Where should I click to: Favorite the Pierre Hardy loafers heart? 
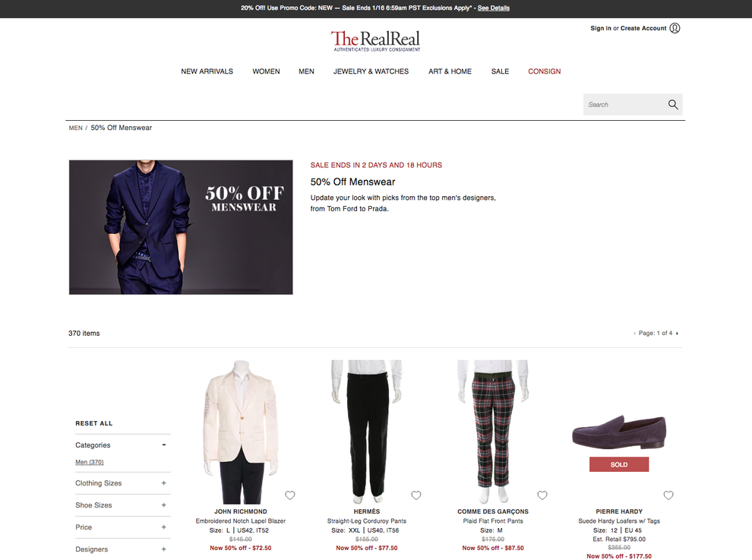668,495
